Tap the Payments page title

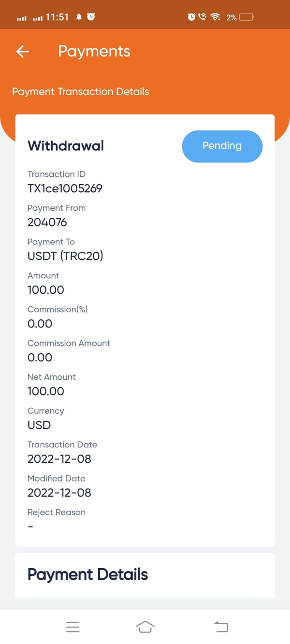tap(94, 51)
